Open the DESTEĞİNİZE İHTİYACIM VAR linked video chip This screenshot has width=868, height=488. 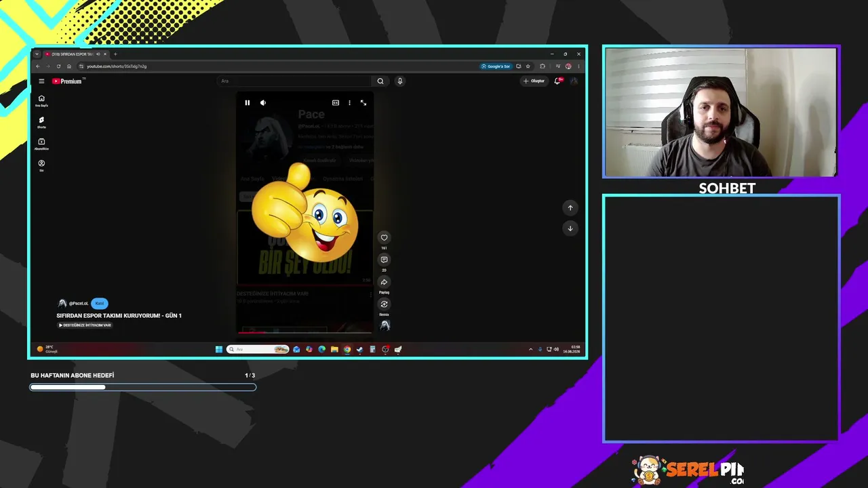[x=85, y=325]
